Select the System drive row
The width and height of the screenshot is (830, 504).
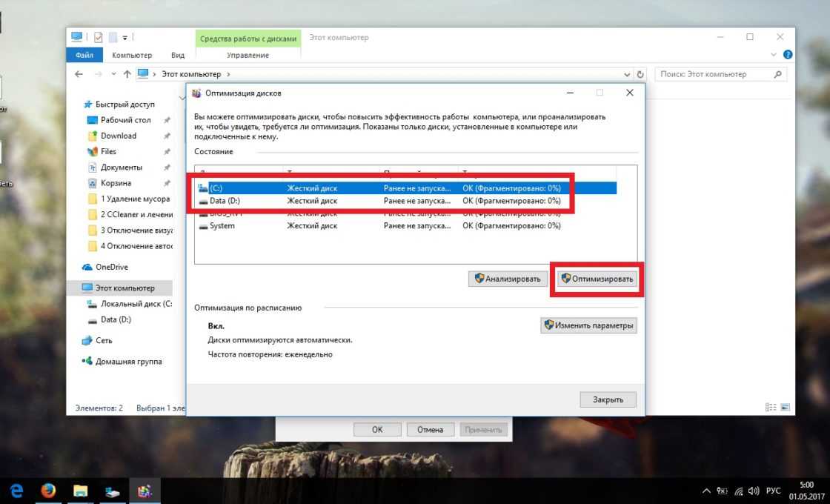tap(407, 225)
